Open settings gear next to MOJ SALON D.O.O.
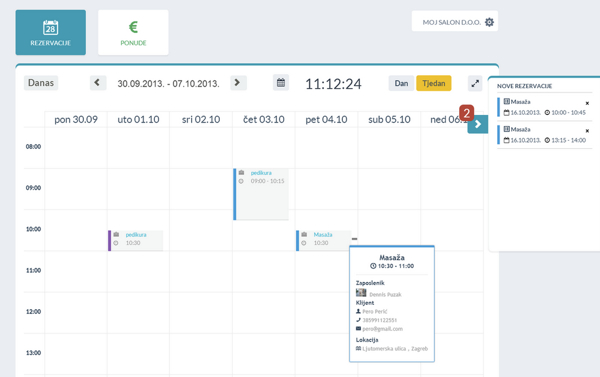600x377 pixels. pos(489,22)
